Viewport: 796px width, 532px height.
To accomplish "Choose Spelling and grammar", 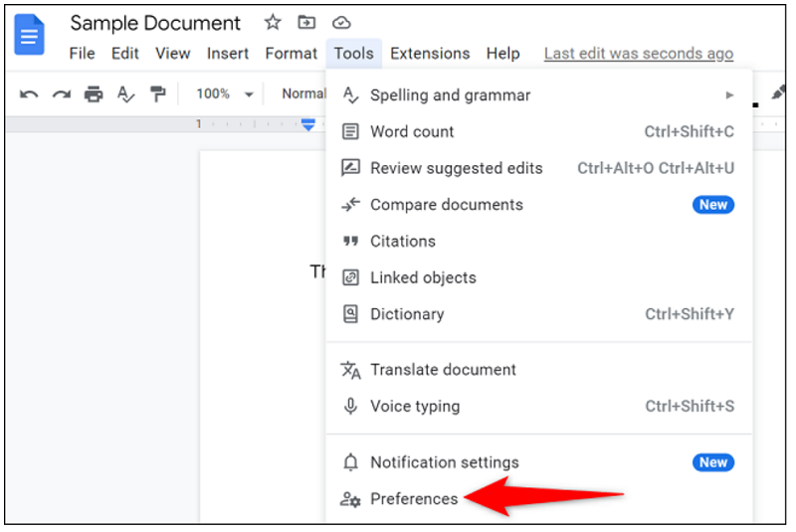I will (538, 95).
